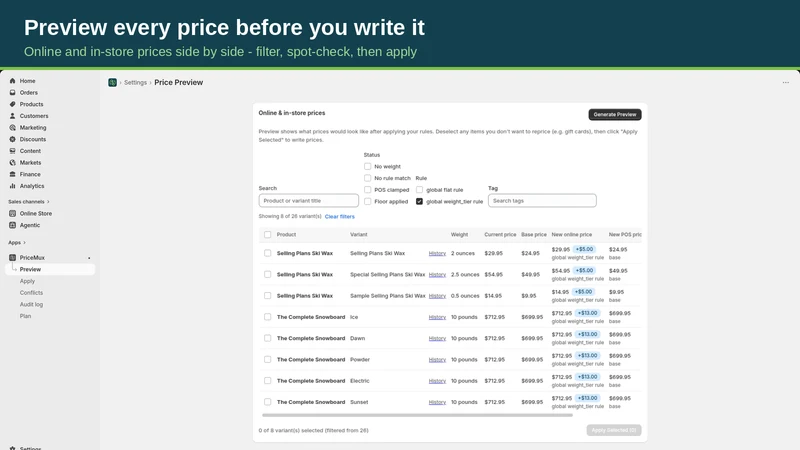The image size is (800, 450).
Task: Expand the Sales channels section
Action: 29,202
